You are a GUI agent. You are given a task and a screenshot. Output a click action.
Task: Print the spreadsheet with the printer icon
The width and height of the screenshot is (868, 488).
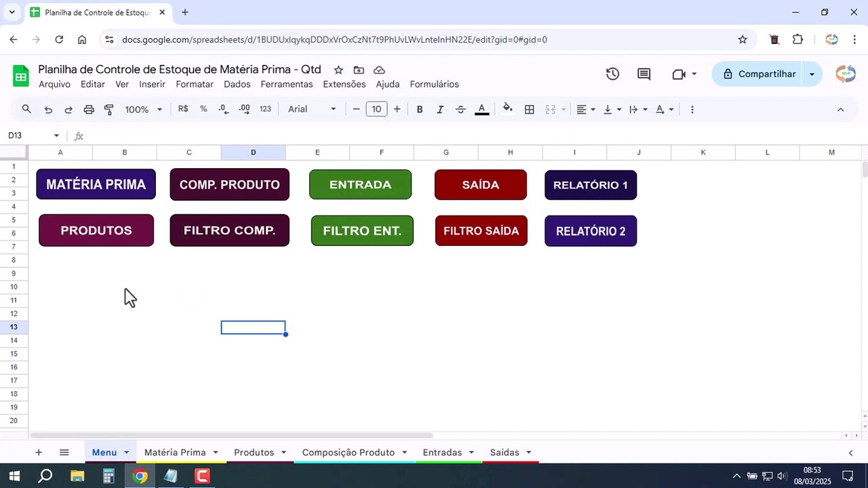(x=89, y=109)
